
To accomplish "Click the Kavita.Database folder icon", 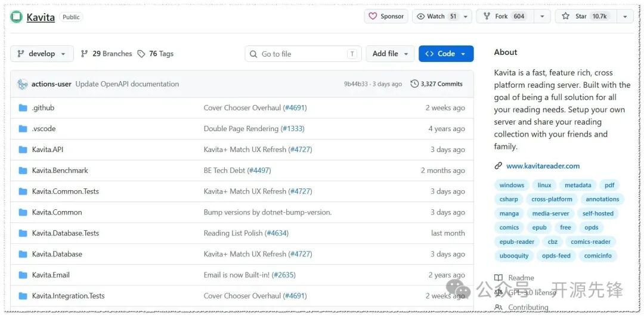I will coord(23,255).
